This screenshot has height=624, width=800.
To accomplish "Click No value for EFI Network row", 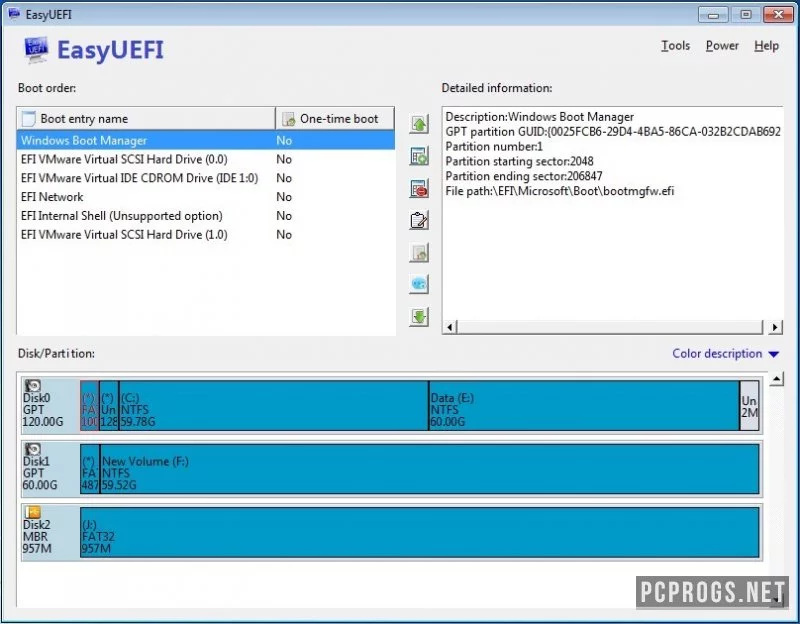I will (x=284, y=197).
